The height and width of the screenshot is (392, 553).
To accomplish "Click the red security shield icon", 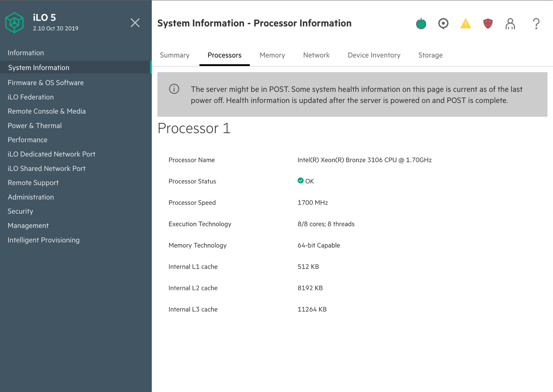I will (x=488, y=23).
